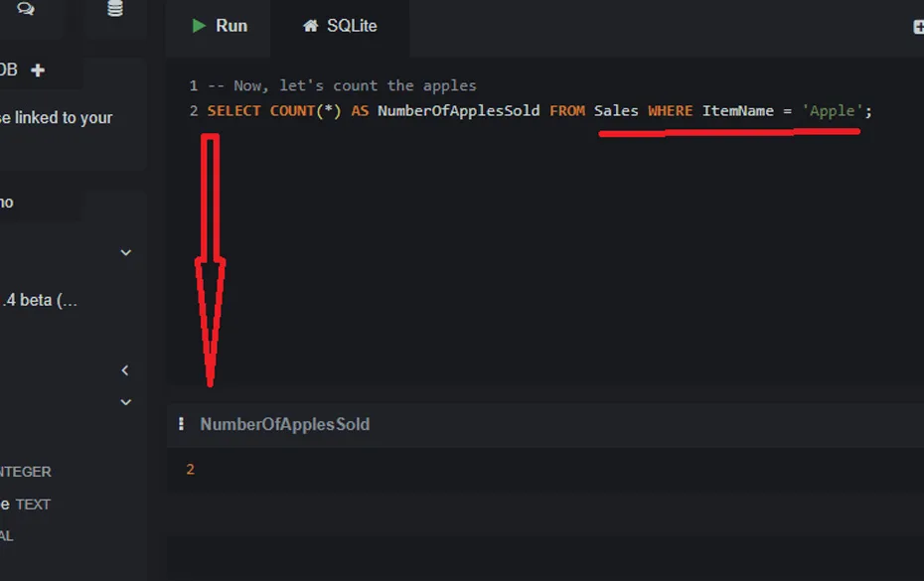This screenshot has width=924, height=581.
Task: Click the NumberOfApplesSold column header
Action: [x=284, y=424]
